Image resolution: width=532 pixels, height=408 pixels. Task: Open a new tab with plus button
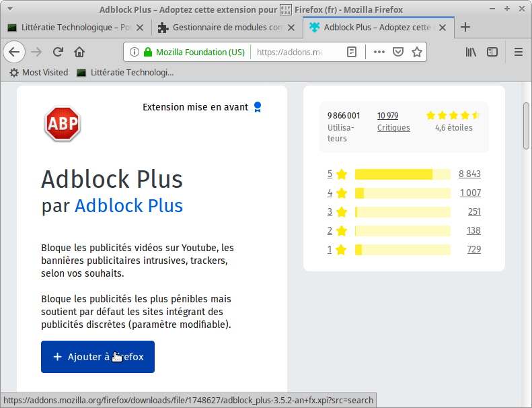(x=465, y=28)
